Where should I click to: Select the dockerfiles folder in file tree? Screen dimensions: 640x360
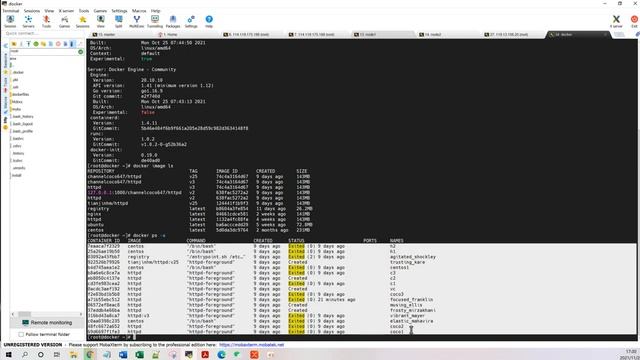[20, 94]
